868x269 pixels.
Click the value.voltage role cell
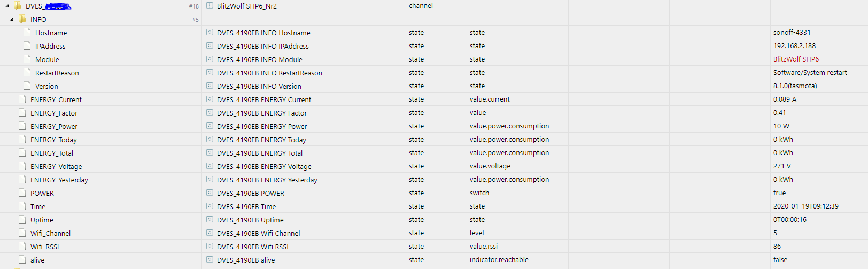click(x=490, y=166)
